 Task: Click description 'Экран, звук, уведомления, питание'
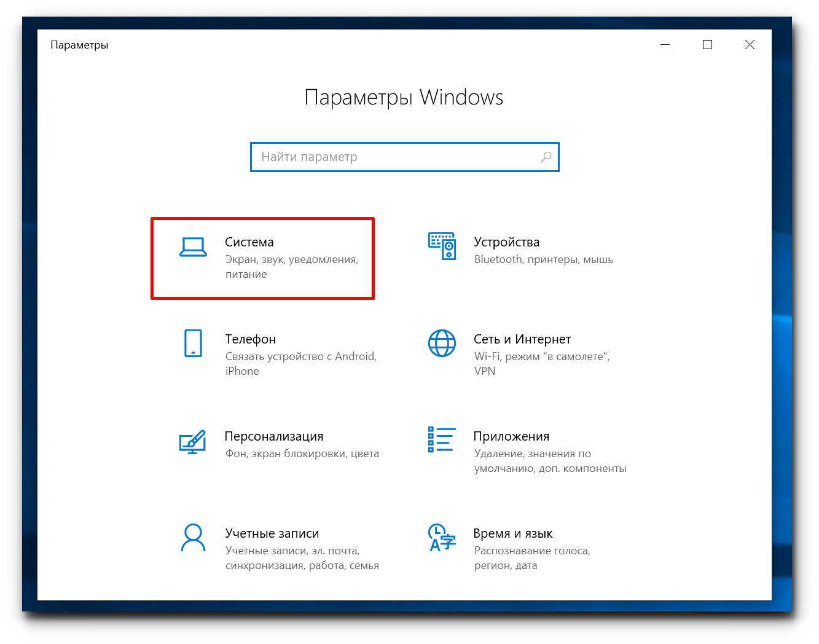tap(292, 267)
